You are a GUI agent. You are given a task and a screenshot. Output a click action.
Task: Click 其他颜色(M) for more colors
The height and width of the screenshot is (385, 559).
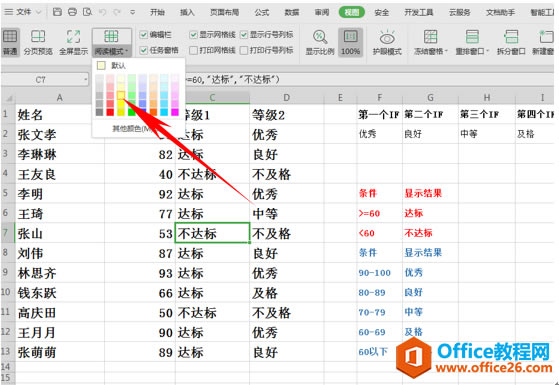pos(133,128)
